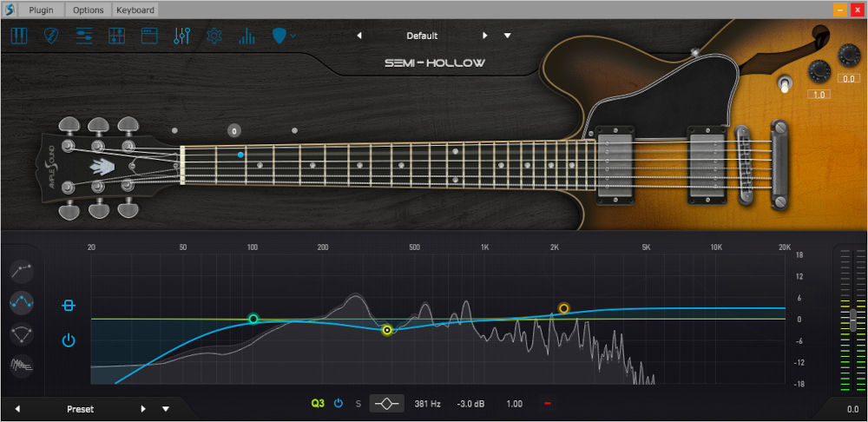Click the window-shaped amp panel icon
Viewport: 868px width, 422px height.
(149, 36)
